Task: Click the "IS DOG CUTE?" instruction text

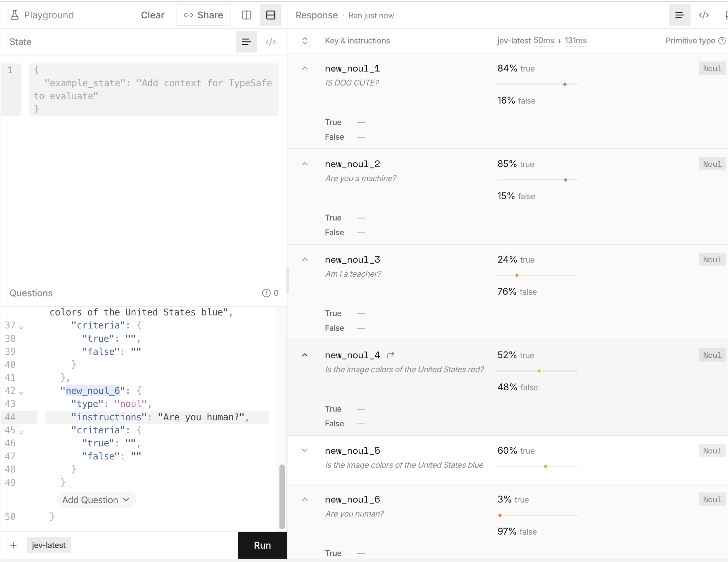Action: [x=352, y=83]
